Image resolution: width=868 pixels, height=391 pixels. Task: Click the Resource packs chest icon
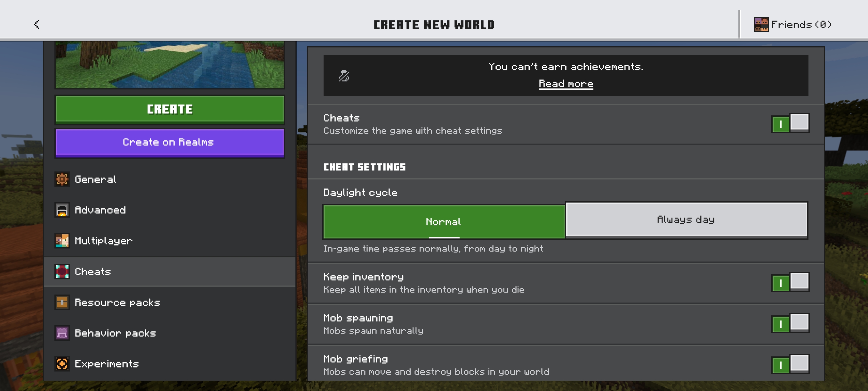tap(62, 302)
